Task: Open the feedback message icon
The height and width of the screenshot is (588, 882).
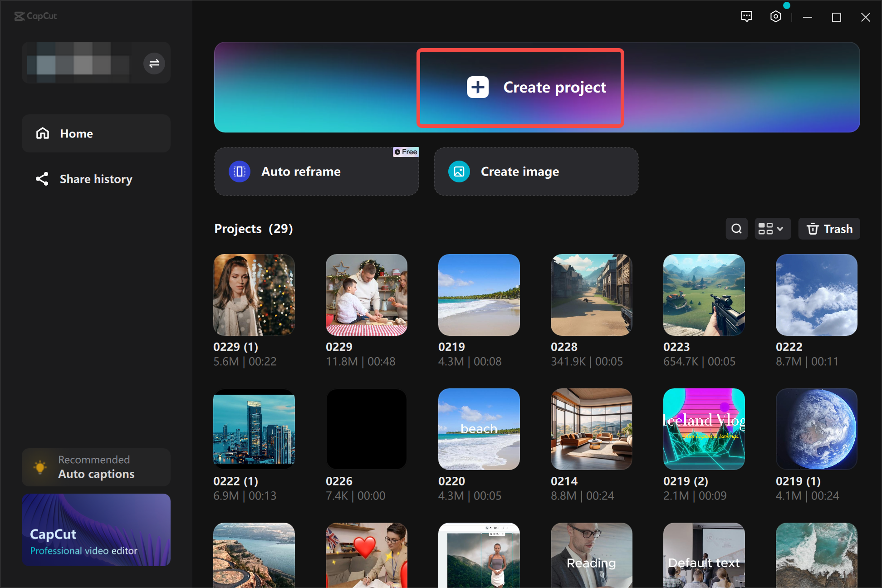Action: (746, 16)
